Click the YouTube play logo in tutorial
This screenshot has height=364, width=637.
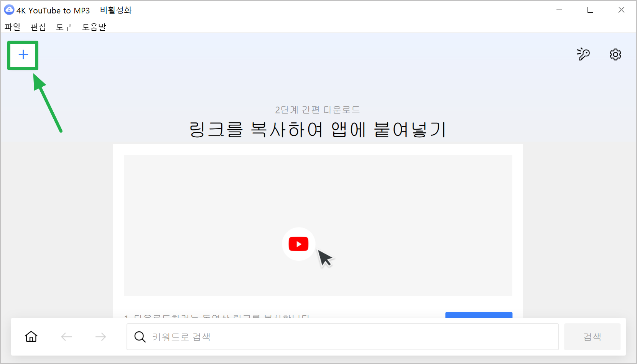click(x=298, y=244)
